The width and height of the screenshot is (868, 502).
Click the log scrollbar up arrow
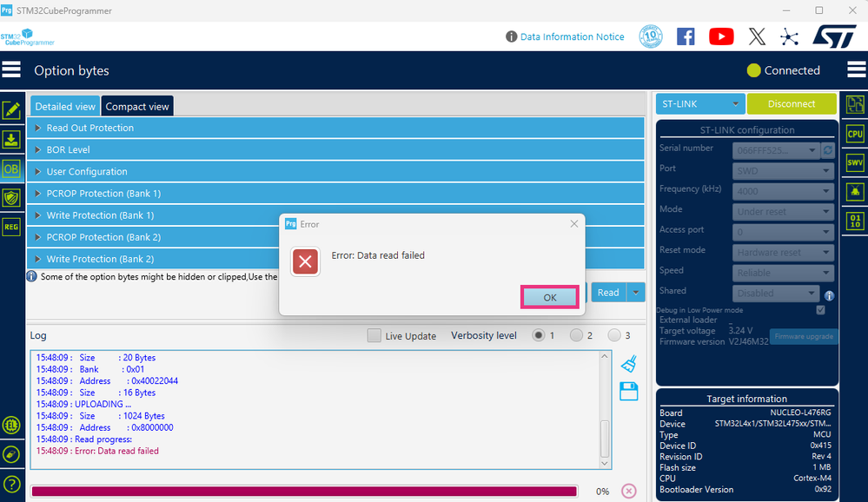click(x=605, y=356)
